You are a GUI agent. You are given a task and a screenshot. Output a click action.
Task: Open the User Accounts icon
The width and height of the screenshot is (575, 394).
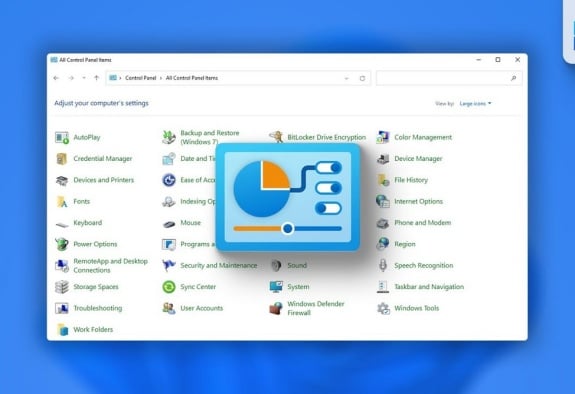[x=169, y=308]
